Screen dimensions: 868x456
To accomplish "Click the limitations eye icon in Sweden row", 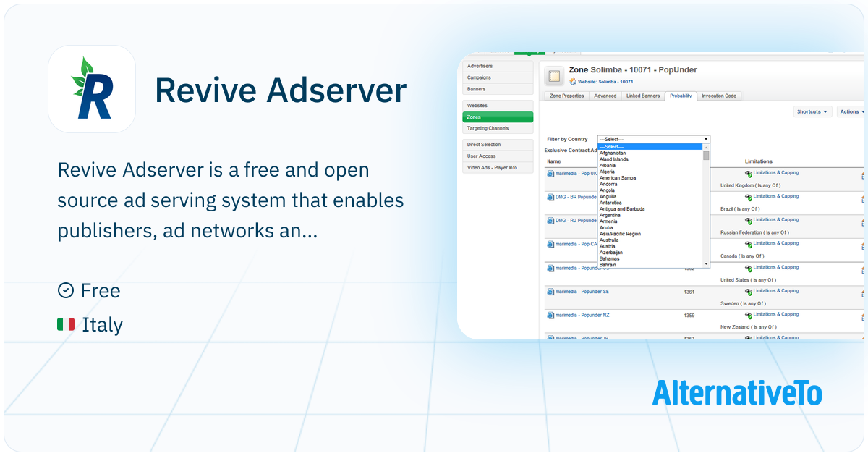I will [749, 292].
